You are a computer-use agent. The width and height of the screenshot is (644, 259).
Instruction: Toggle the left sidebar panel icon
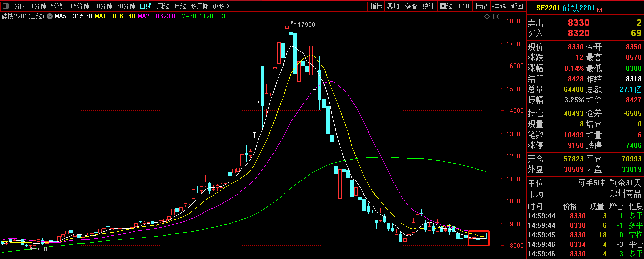pyautogui.click(x=5, y=6)
